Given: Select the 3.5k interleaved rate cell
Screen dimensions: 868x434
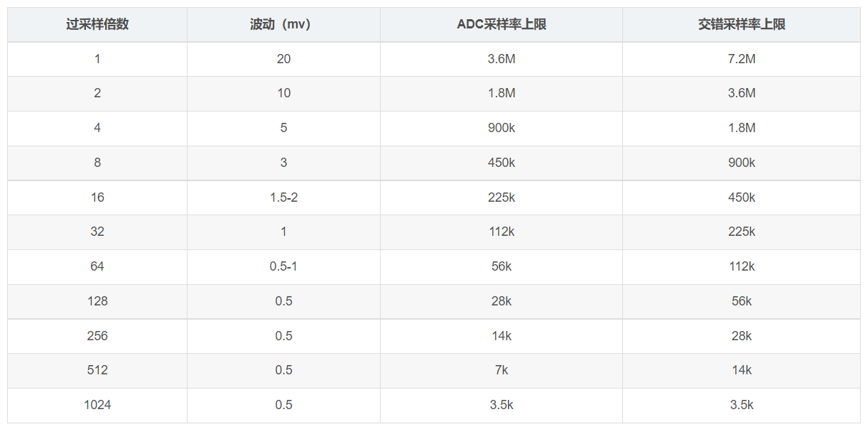Looking at the screenshot, I should (742, 405).
